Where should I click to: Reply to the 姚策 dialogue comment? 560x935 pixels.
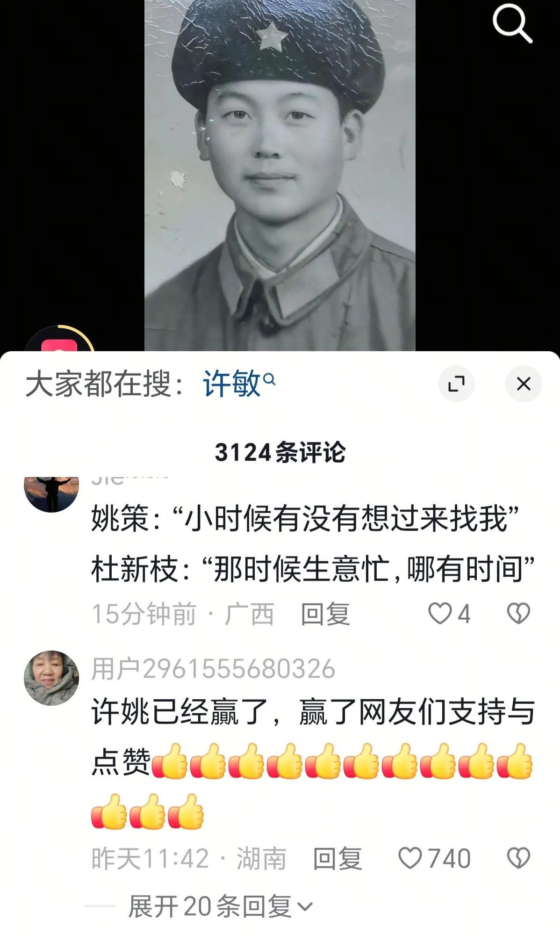click(x=325, y=613)
